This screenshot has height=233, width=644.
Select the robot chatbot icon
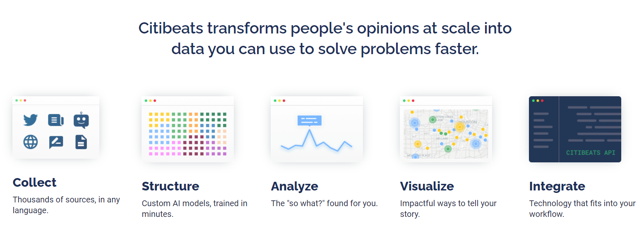[81, 120]
